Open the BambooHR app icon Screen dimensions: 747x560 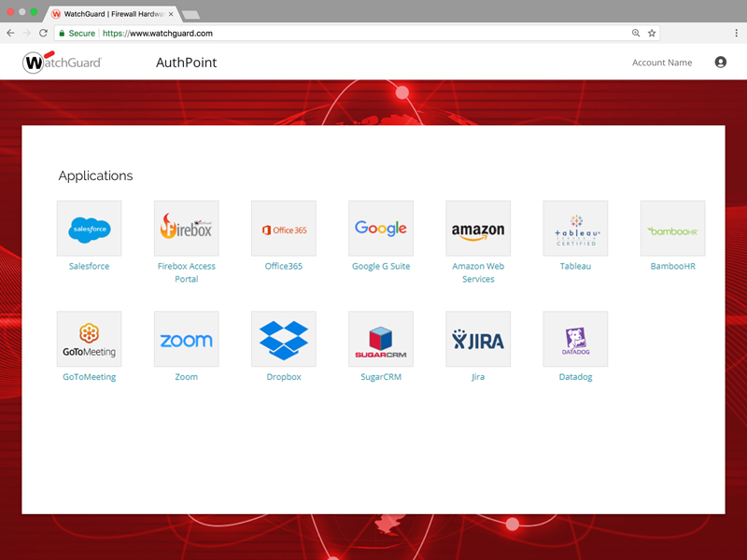click(672, 229)
